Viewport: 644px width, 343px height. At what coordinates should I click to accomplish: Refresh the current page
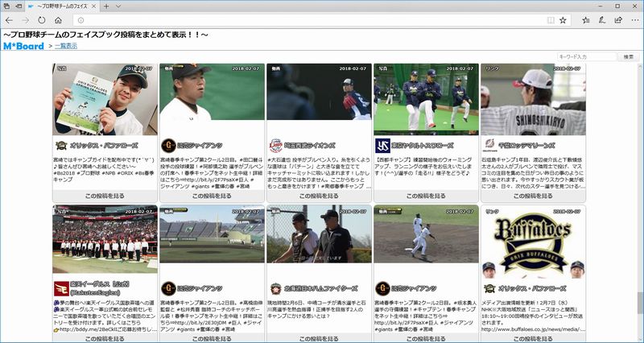(x=42, y=20)
